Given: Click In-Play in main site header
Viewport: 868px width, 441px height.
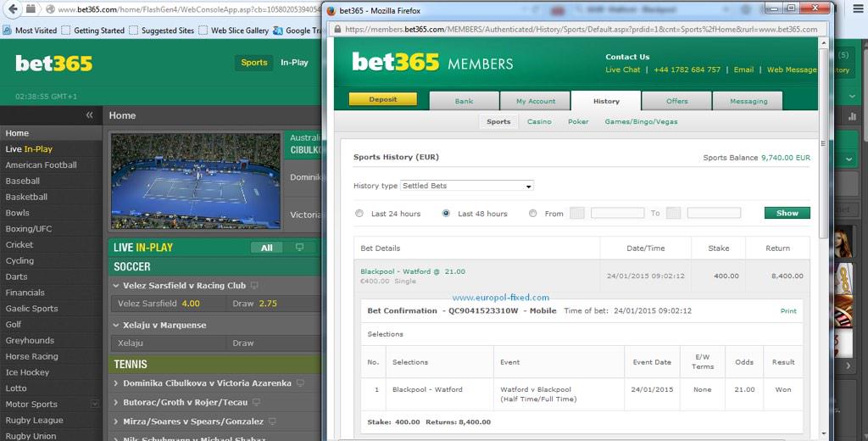Looking at the screenshot, I should coord(294,63).
